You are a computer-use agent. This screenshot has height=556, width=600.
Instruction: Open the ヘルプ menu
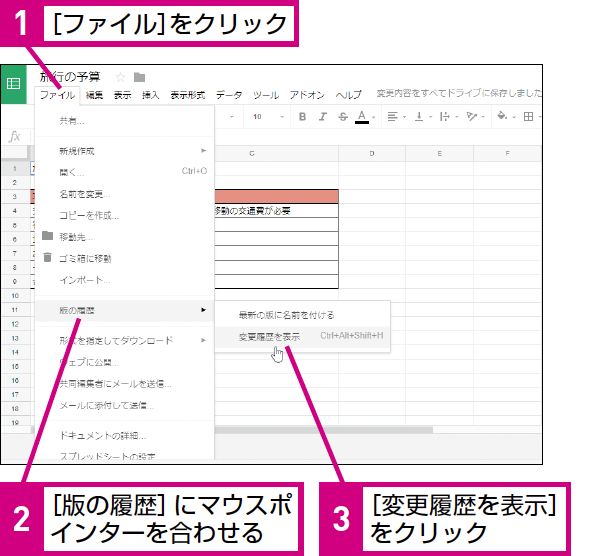348,95
